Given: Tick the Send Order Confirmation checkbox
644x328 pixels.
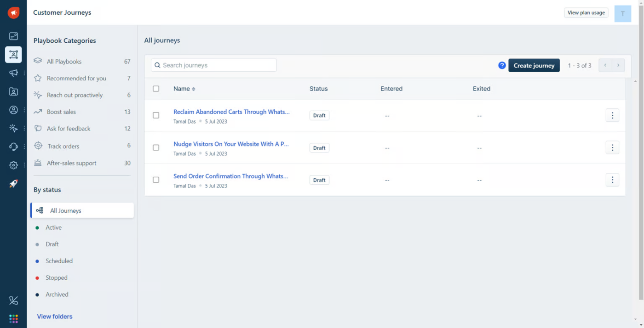Looking at the screenshot, I should pyautogui.click(x=156, y=180).
